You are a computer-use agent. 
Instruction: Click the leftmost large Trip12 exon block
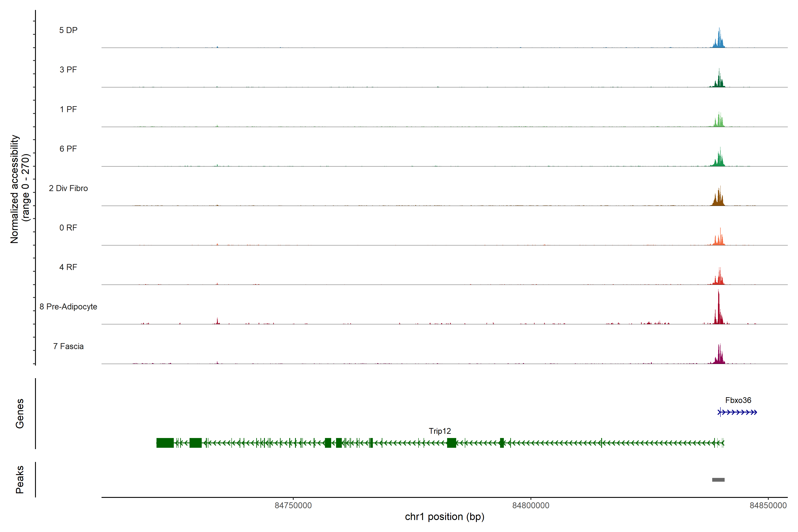(165, 443)
